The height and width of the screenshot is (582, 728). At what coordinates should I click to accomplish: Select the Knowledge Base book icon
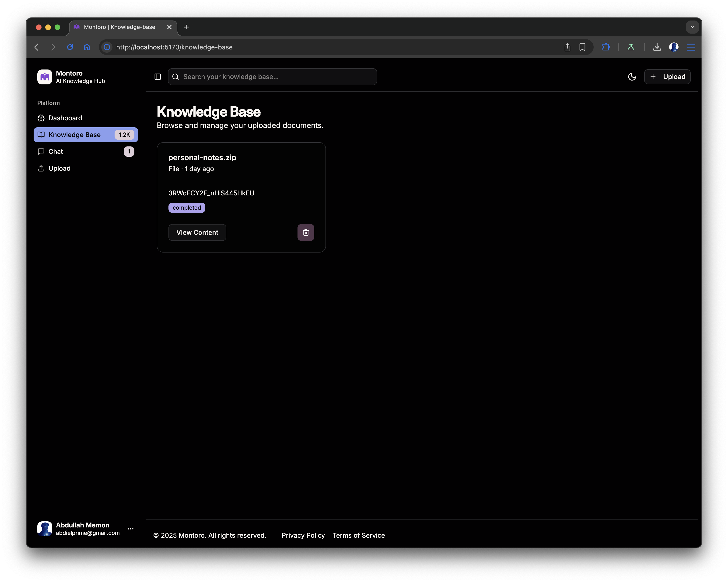tap(41, 135)
